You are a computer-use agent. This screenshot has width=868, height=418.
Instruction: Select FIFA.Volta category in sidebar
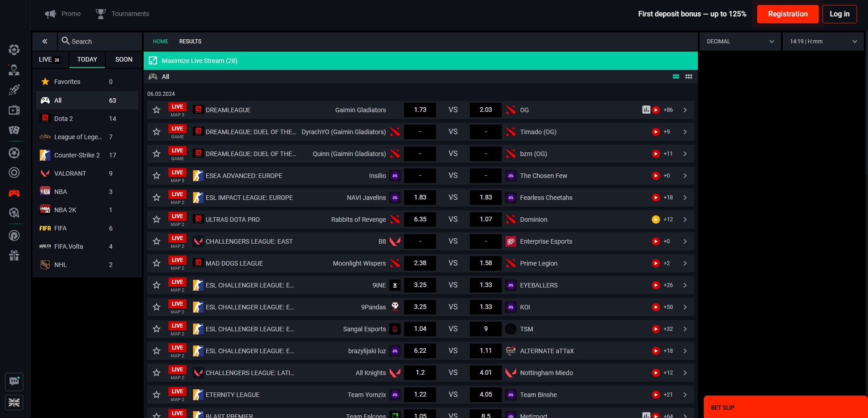coord(87,246)
